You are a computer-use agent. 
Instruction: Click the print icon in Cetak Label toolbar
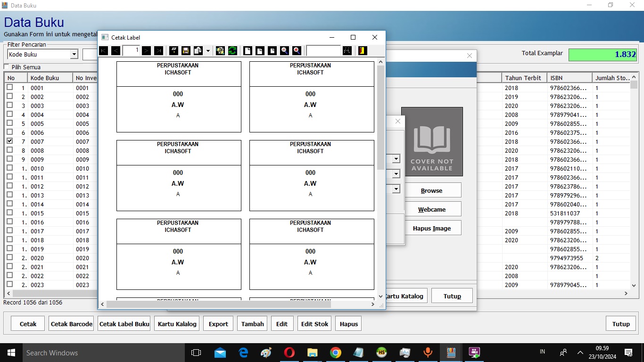click(x=173, y=50)
